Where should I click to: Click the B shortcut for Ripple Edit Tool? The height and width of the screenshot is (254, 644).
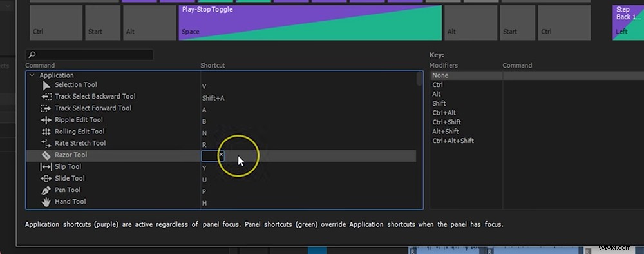(204, 122)
